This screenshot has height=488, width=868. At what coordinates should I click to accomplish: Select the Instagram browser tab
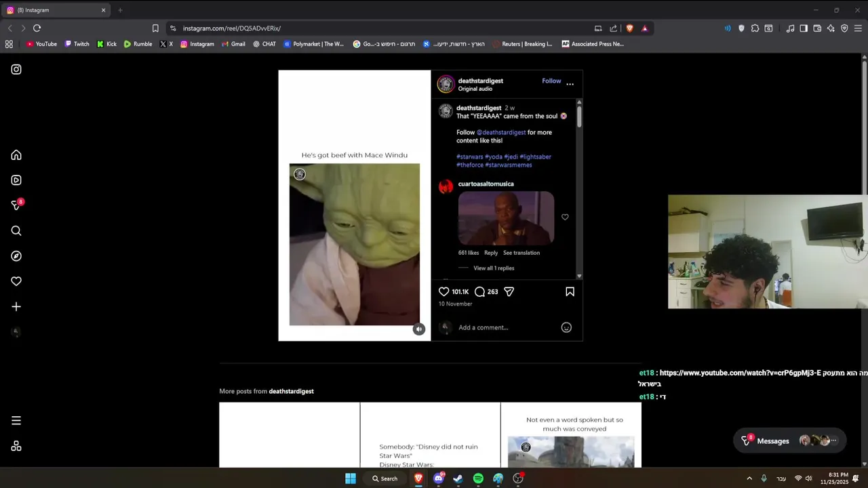[56, 10]
